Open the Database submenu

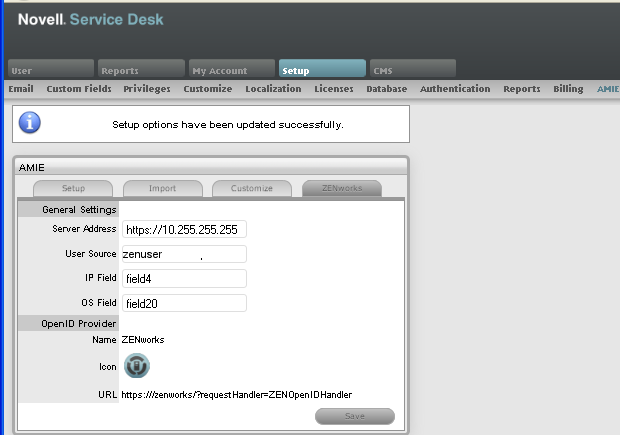386,89
